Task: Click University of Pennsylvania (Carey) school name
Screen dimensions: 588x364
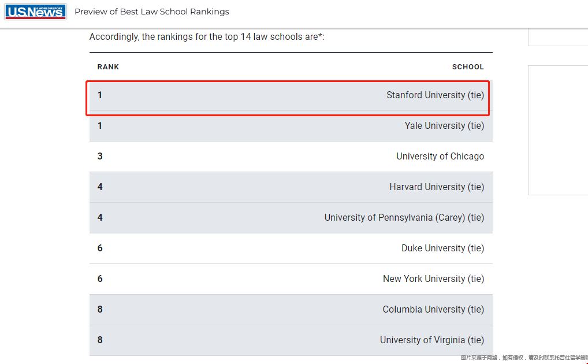Action: click(x=404, y=218)
